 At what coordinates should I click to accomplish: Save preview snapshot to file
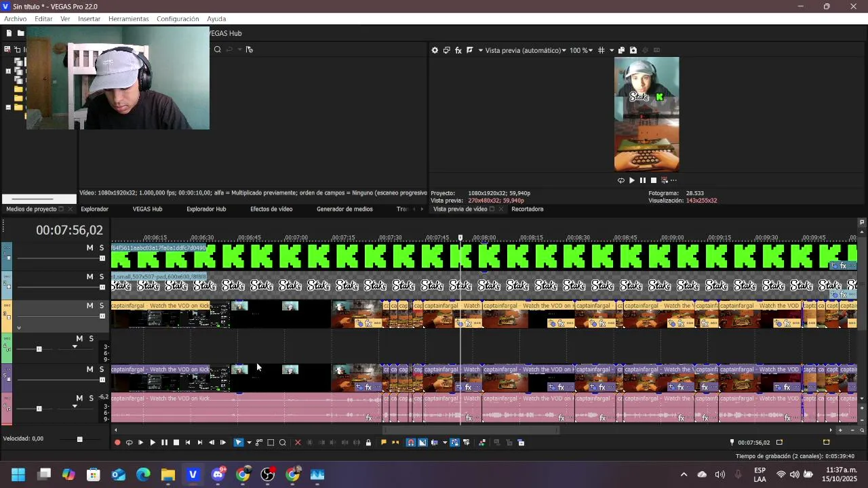(x=633, y=50)
